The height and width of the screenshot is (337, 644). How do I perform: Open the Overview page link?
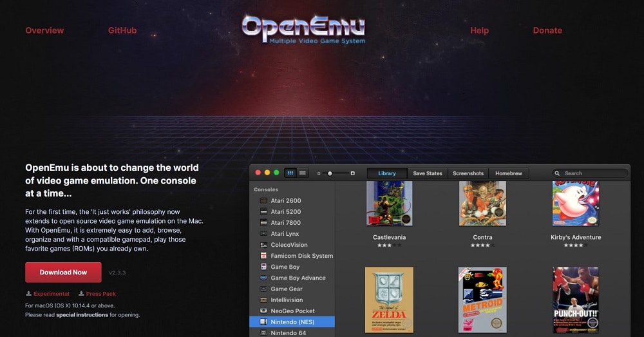click(44, 30)
